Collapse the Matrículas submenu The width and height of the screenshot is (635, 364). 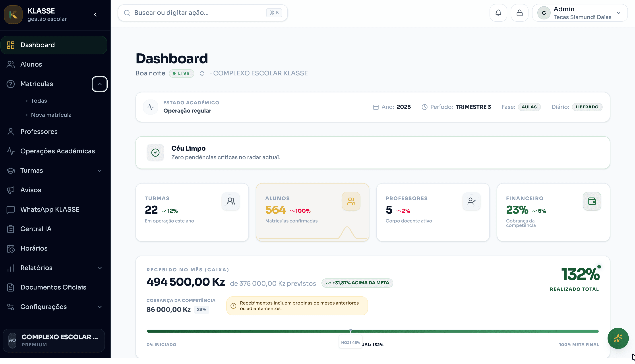99,84
